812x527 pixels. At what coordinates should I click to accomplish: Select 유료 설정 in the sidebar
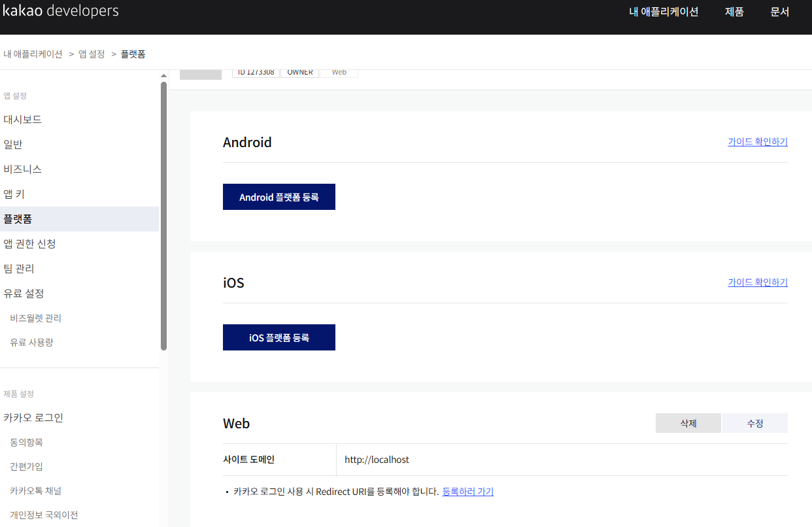pos(24,294)
